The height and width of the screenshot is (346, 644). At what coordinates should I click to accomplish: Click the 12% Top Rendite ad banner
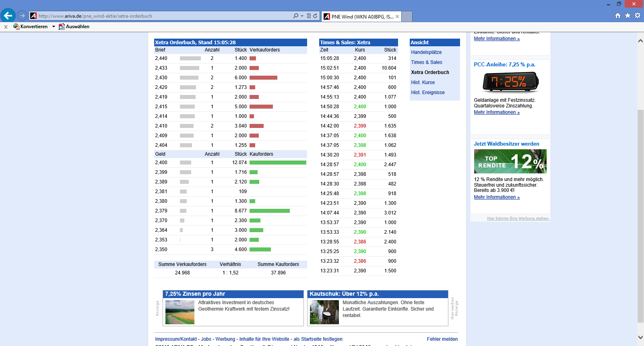coord(510,161)
